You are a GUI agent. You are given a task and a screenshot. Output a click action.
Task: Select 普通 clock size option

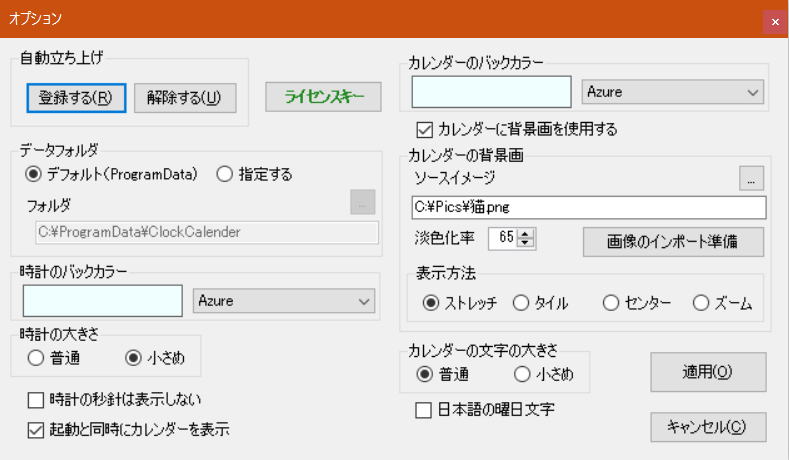[36, 358]
